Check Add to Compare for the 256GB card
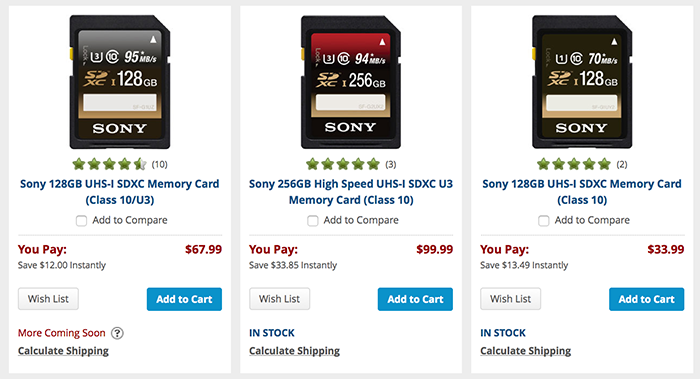The image size is (700, 379). click(x=312, y=221)
